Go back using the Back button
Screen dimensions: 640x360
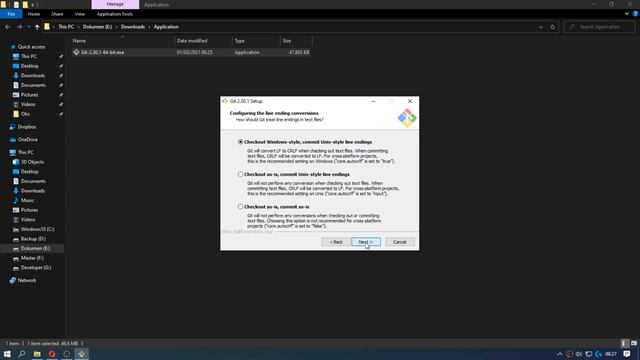(336, 242)
